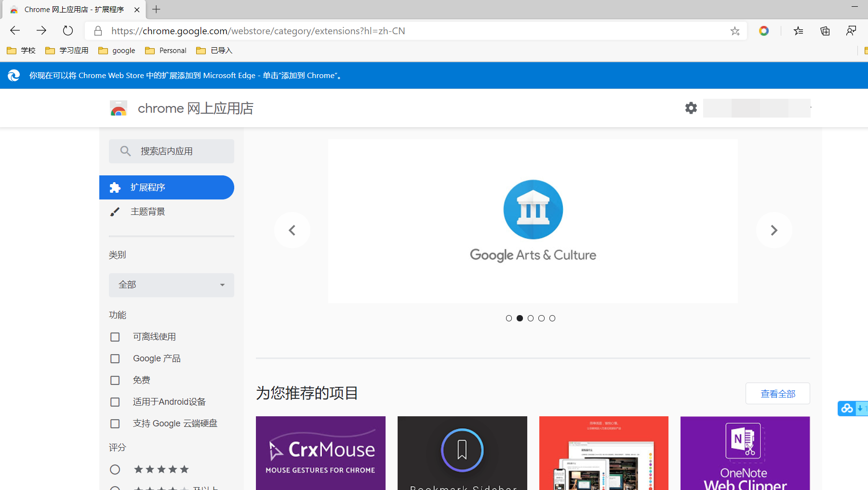The width and height of the screenshot is (868, 490).
Task: Click the carousel right arrow
Action: 774,230
